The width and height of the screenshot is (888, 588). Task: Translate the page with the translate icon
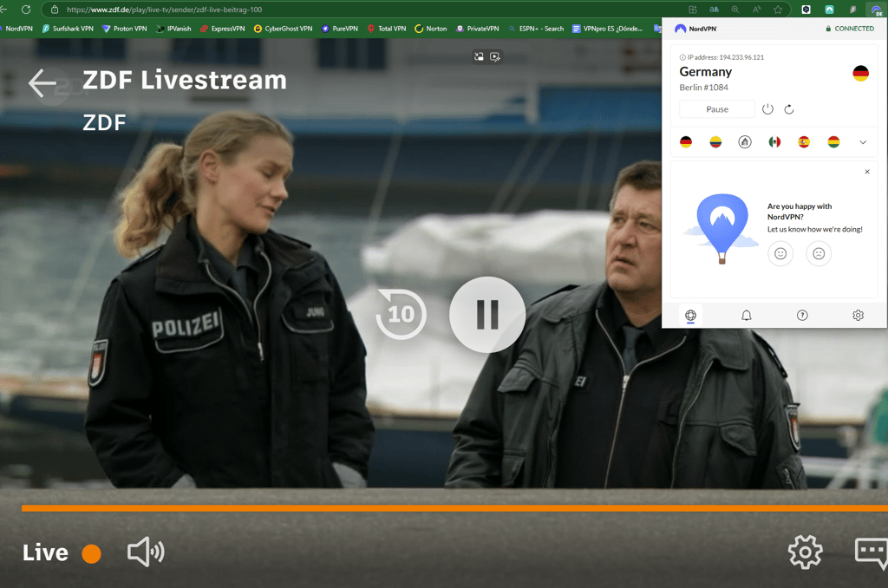tap(714, 10)
